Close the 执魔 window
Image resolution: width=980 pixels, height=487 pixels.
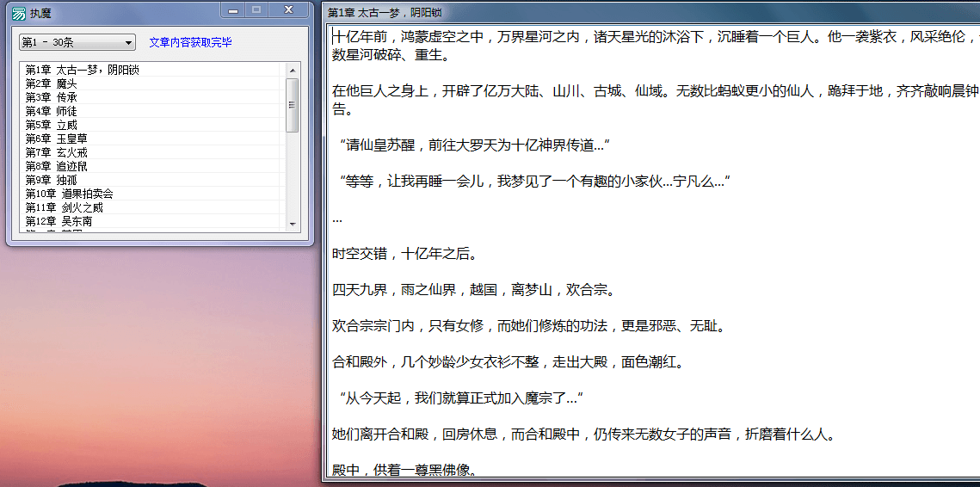[288, 10]
